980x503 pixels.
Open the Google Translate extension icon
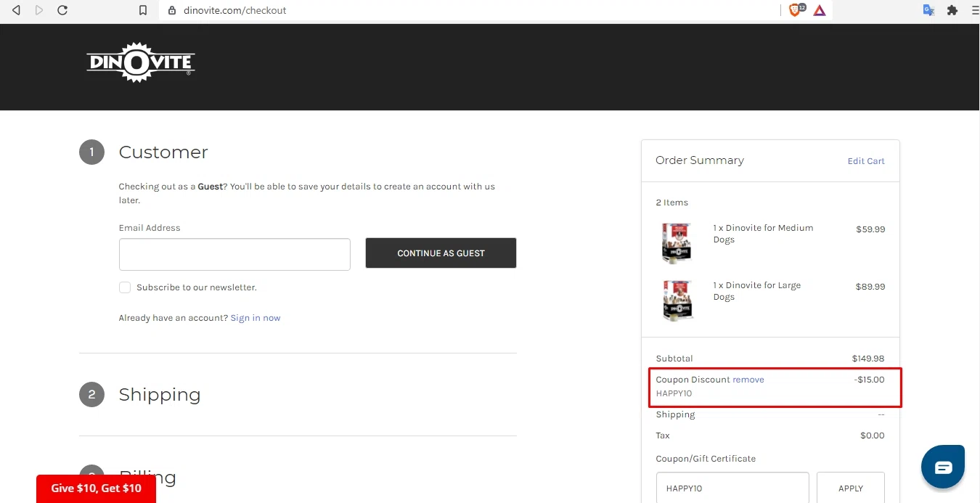point(928,10)
